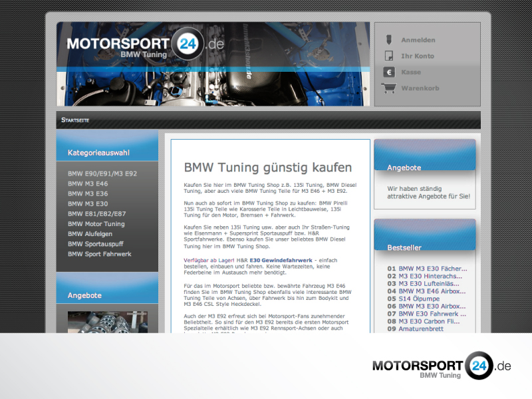Click the 'Verfügbar ab Lager!' text
The image size is (532, 399).
click(x=209, y=260)
